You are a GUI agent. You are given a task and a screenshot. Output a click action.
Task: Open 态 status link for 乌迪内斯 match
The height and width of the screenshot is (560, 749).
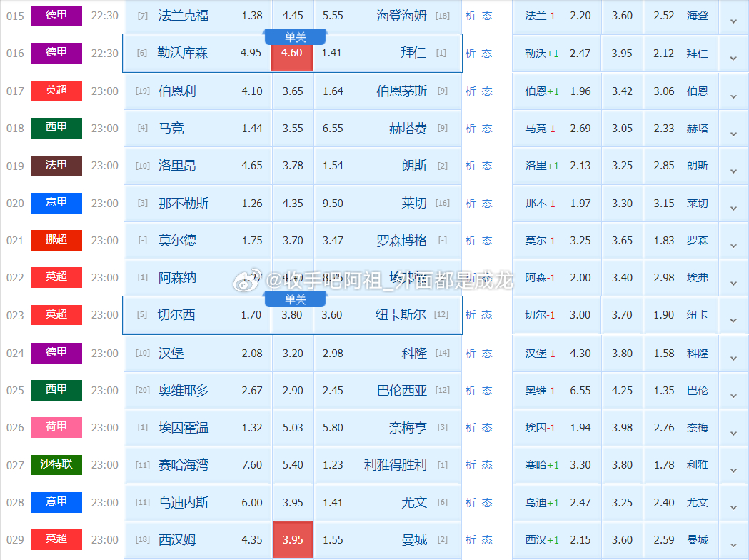(487, 502)
